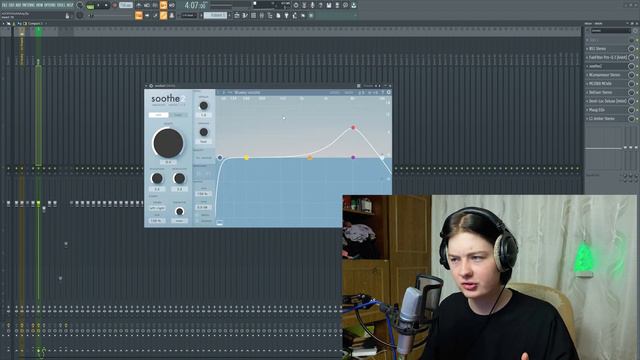Click the output mix percentage field

(203, 193)
